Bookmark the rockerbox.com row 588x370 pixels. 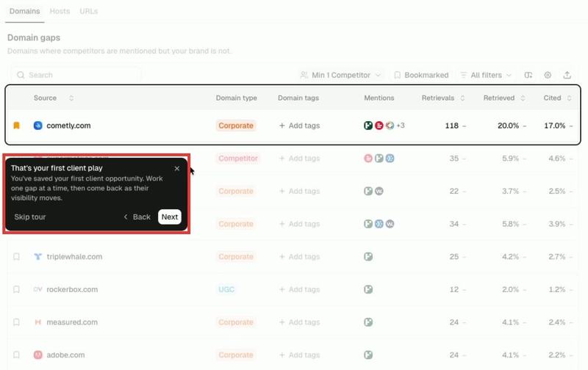pos(16,289)
